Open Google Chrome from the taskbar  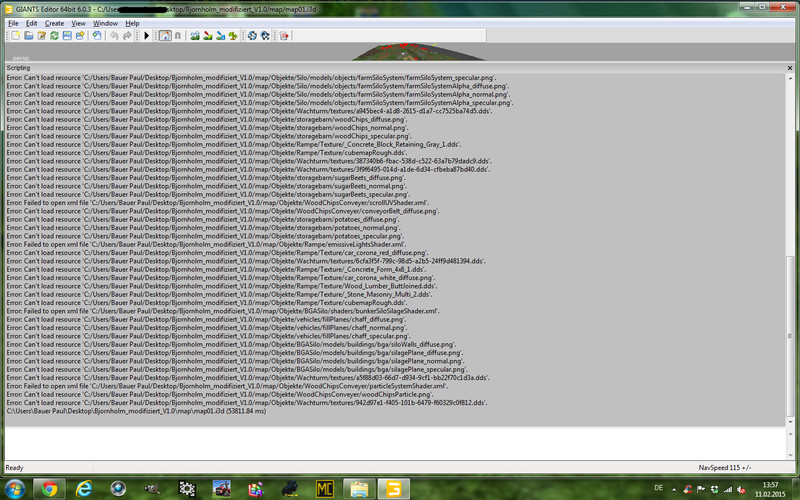coord(50,488)
